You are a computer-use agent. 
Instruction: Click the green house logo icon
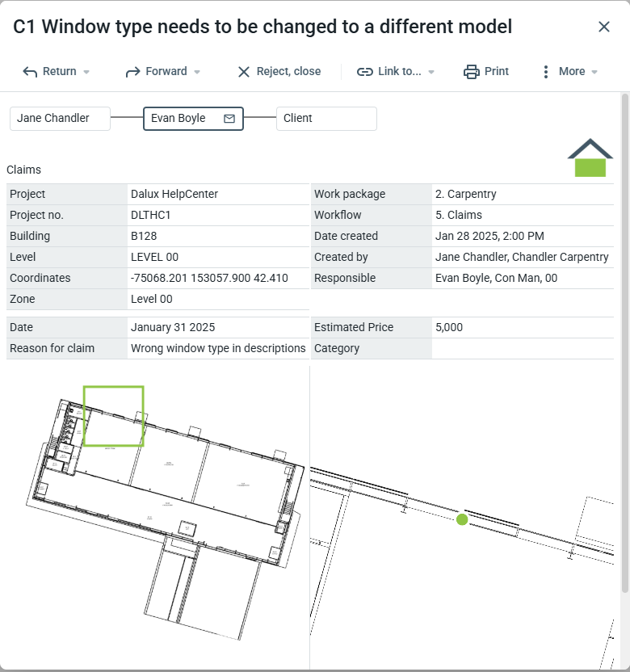[x=590, y=158]
